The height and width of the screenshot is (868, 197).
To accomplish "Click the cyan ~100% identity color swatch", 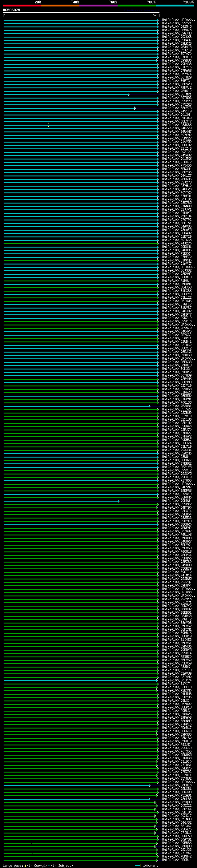I will click(175, 6).
